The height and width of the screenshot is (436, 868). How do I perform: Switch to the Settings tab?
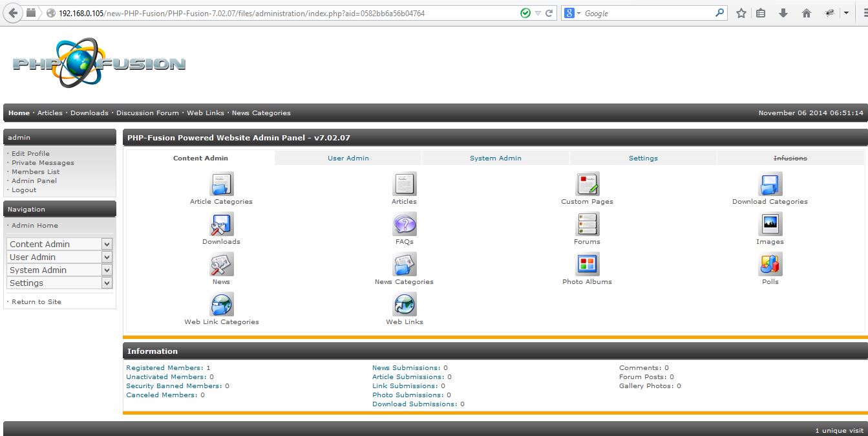643,158
